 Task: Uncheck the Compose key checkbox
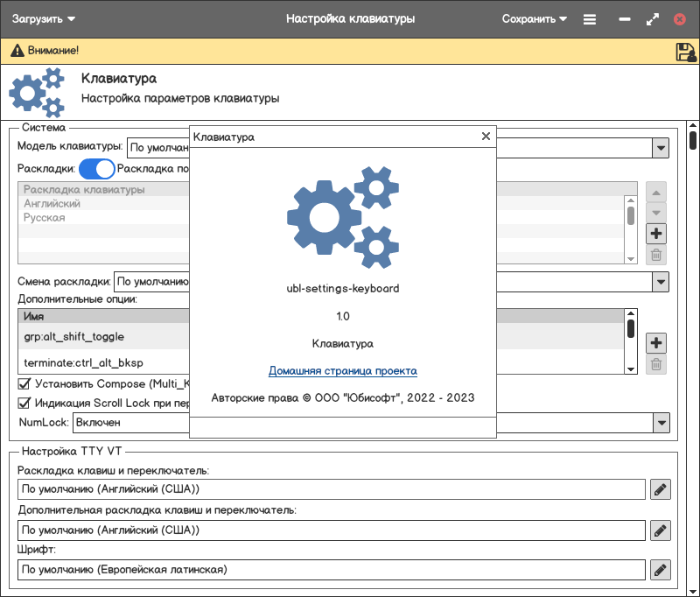click(24, 383)
